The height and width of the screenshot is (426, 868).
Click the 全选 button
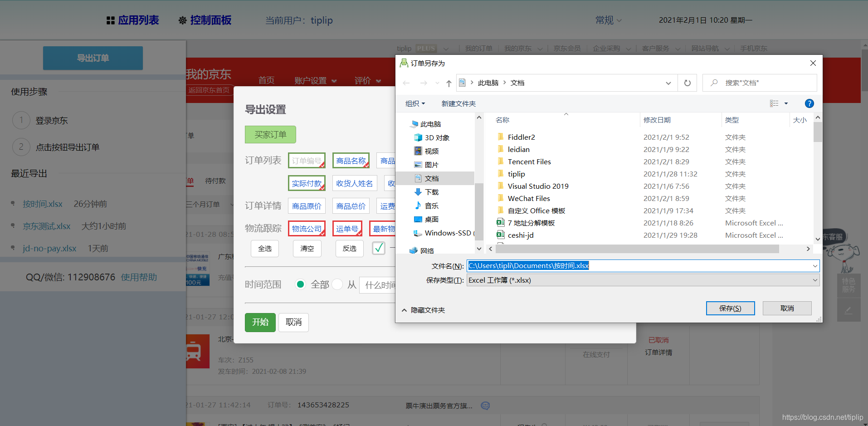265,248
